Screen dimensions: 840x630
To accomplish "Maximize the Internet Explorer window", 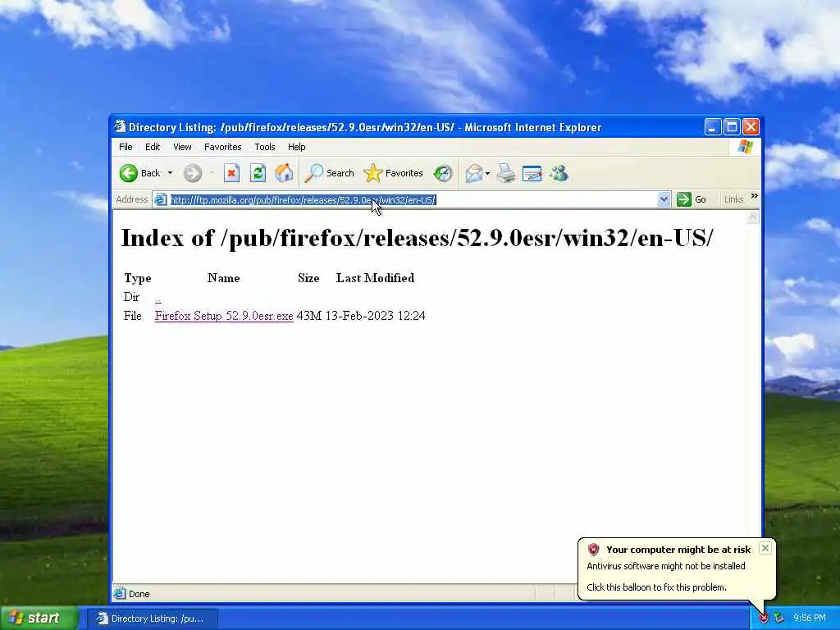I will [732, 127].
